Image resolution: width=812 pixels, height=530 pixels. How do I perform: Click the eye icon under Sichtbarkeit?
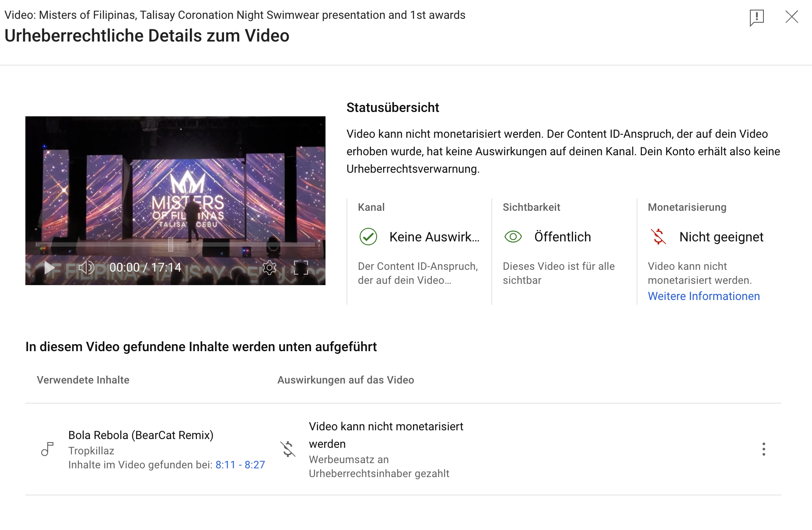513,237
